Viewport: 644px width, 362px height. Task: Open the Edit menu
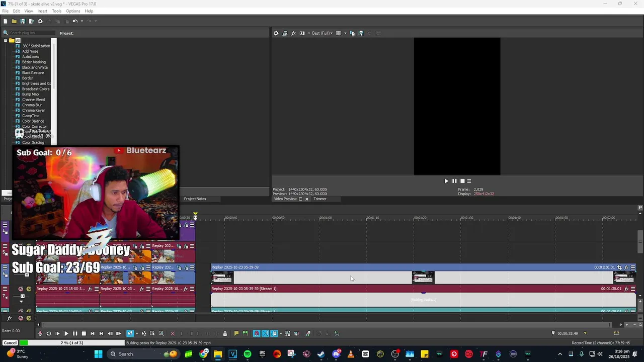coord(17,11)
